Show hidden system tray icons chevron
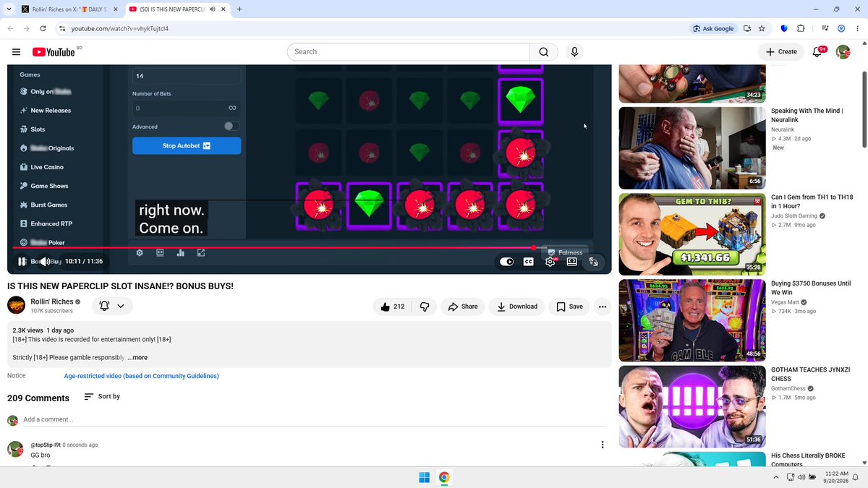The image size is (868, 488). point(776,477)
